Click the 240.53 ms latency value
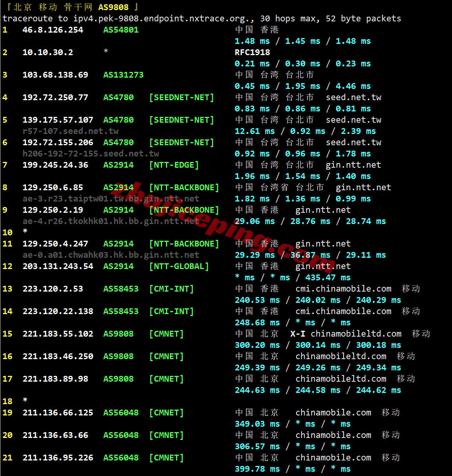The width and height of the screenshot is (452, 476). (257, 300)
